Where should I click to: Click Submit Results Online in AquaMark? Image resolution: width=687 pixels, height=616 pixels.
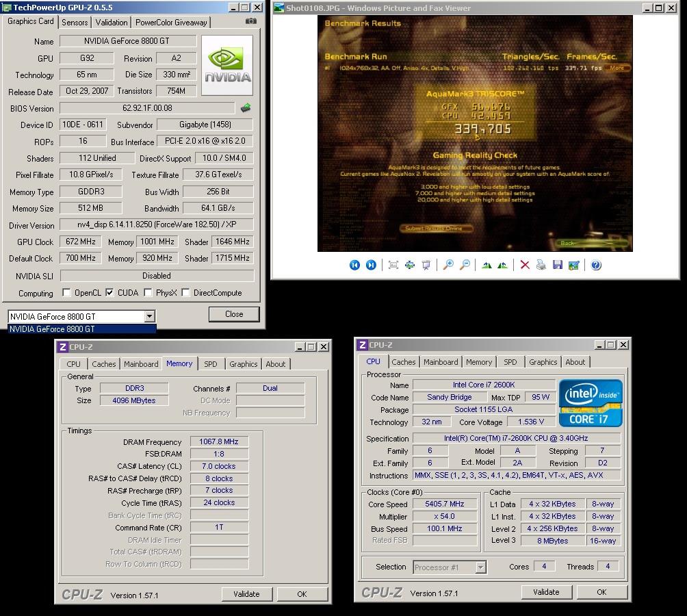point(436,228)
